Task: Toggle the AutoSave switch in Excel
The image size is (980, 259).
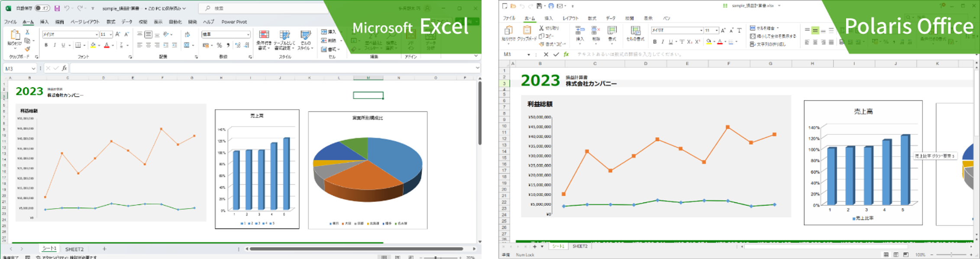Action: click(42, 8)
